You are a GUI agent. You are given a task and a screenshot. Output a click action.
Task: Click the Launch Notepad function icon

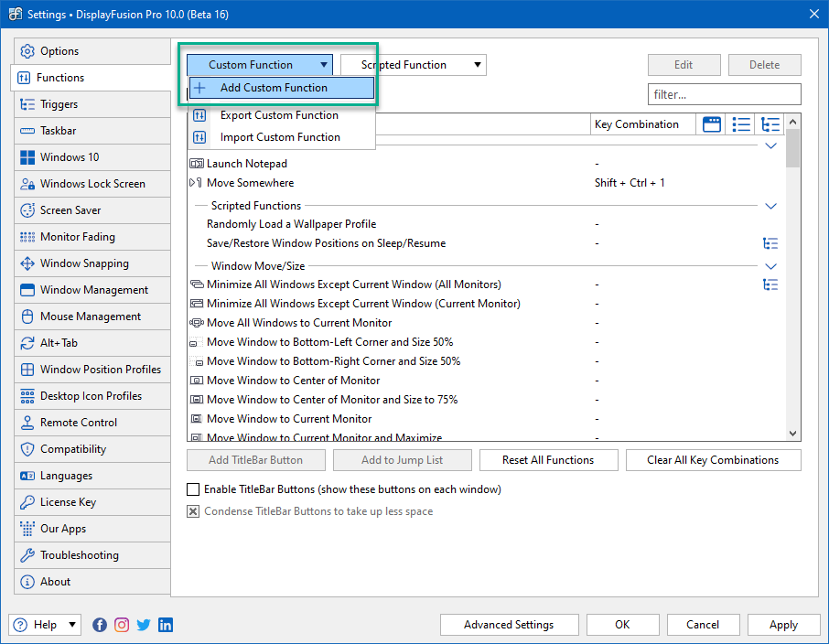[x=196, y=164]
